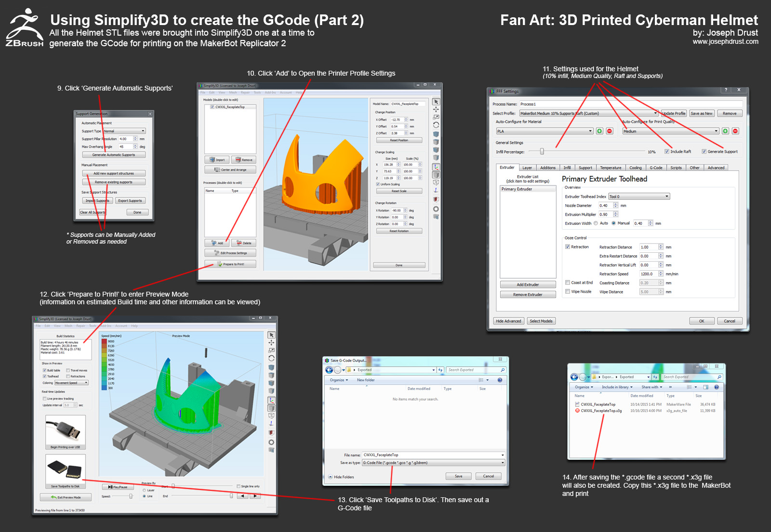Select Preview By Layer radio button

(145, 490)
